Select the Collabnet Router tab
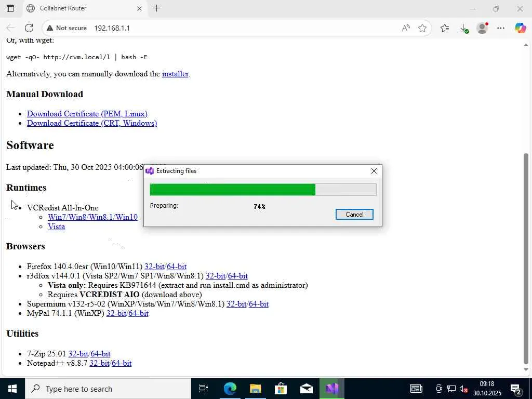 pyautogui.click(x=84, y=8)
